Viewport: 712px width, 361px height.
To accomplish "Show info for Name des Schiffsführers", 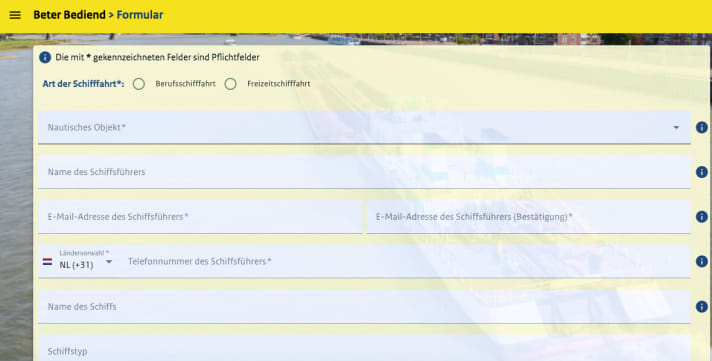I will click(x=702, y=172).
